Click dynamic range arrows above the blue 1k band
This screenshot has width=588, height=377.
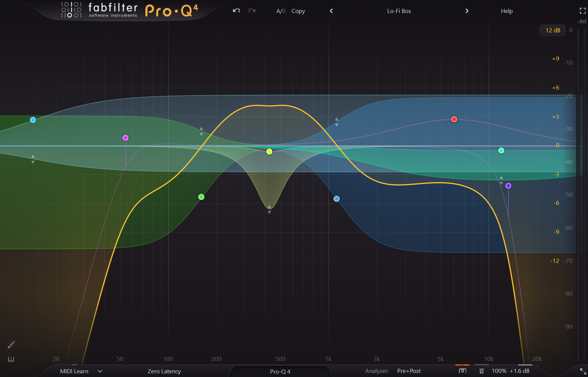(x=337, y=122)
